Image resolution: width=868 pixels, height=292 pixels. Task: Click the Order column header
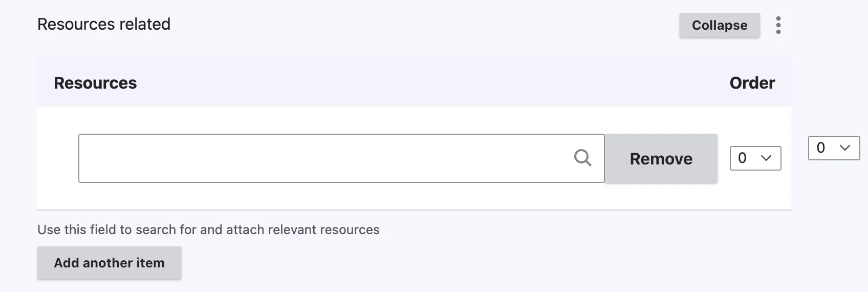click(x=752, y=83)
